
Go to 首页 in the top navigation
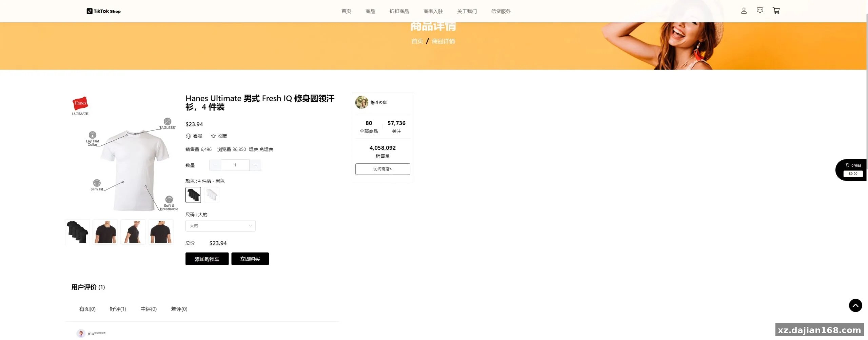click(x=346, y=11)
